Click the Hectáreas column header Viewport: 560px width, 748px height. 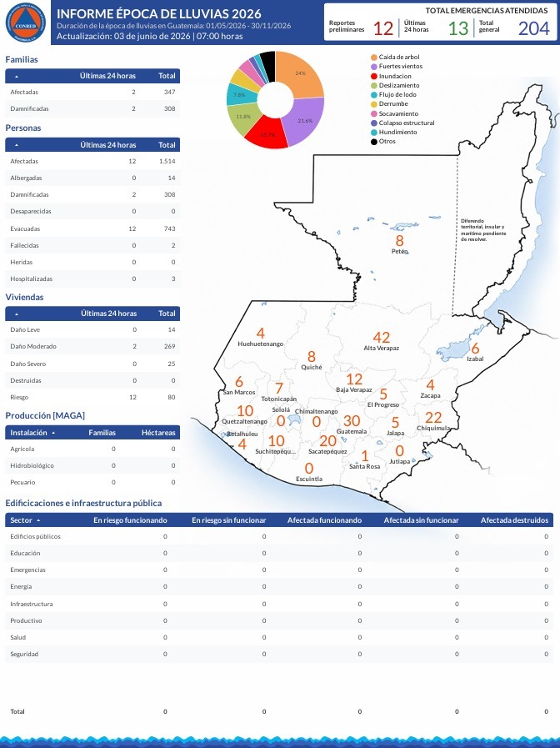click(x=158, y=433)
